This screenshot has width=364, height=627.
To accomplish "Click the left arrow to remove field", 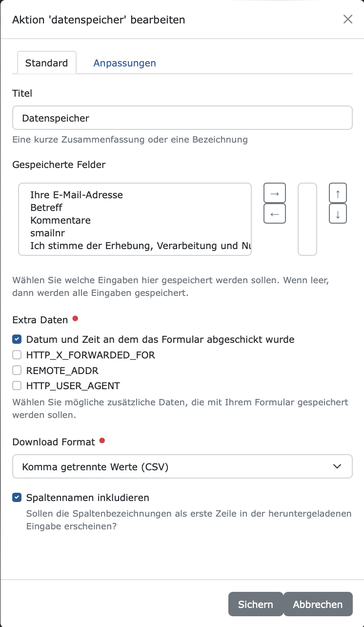I will click(274, 213).
